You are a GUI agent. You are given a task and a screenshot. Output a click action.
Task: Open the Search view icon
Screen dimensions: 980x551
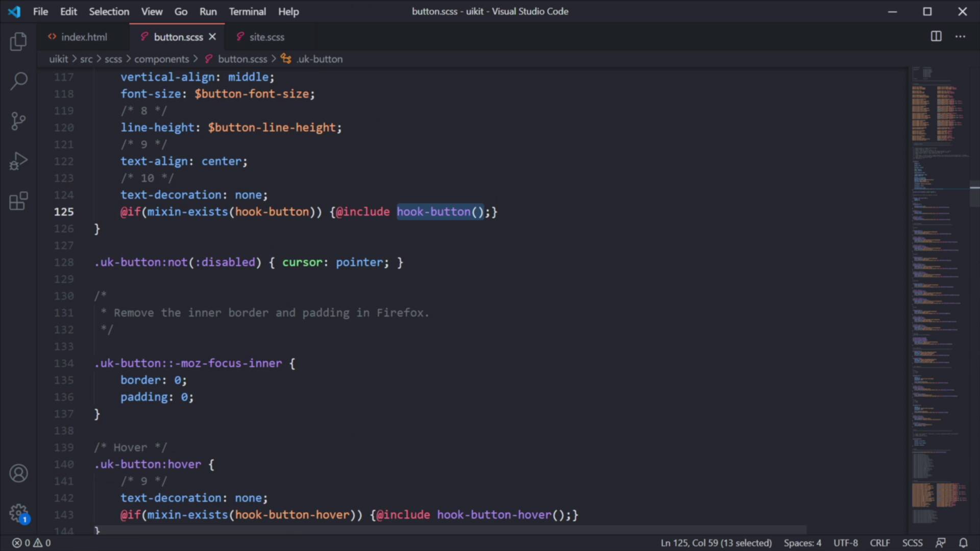pyautogui.click(x=18, y=81)
